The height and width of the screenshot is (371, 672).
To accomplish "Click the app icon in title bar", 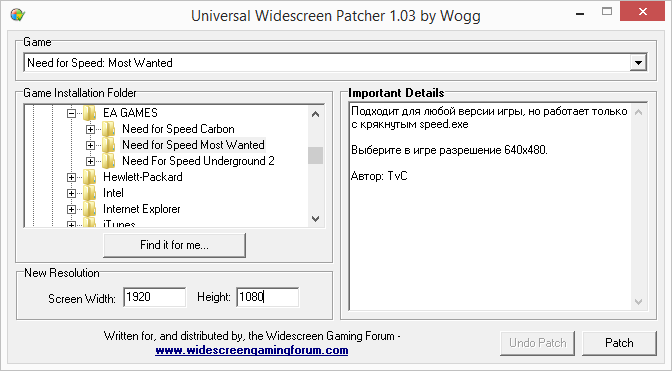I will 18,15.
